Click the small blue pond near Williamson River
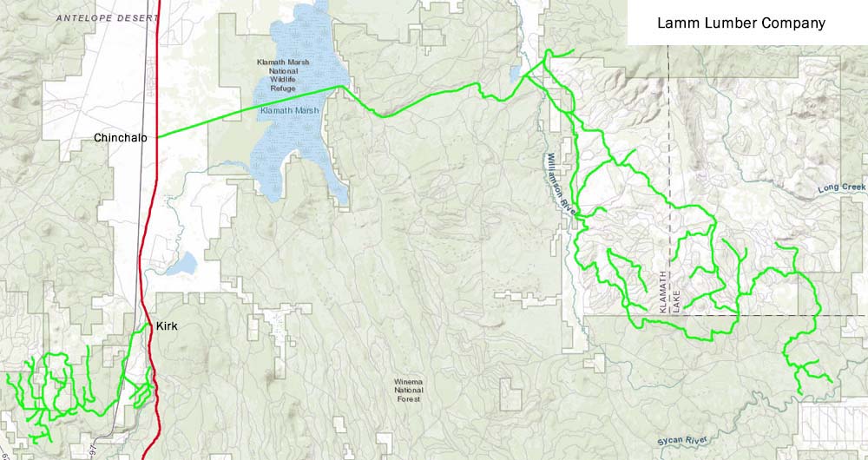The height and width of the screenshot is (460, 868). point(516,74)
